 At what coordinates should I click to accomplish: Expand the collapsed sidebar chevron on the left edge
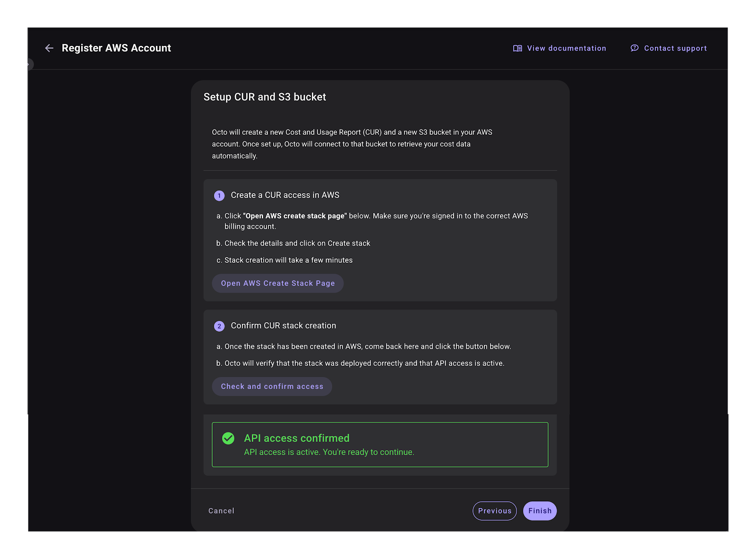pos(29,64)
